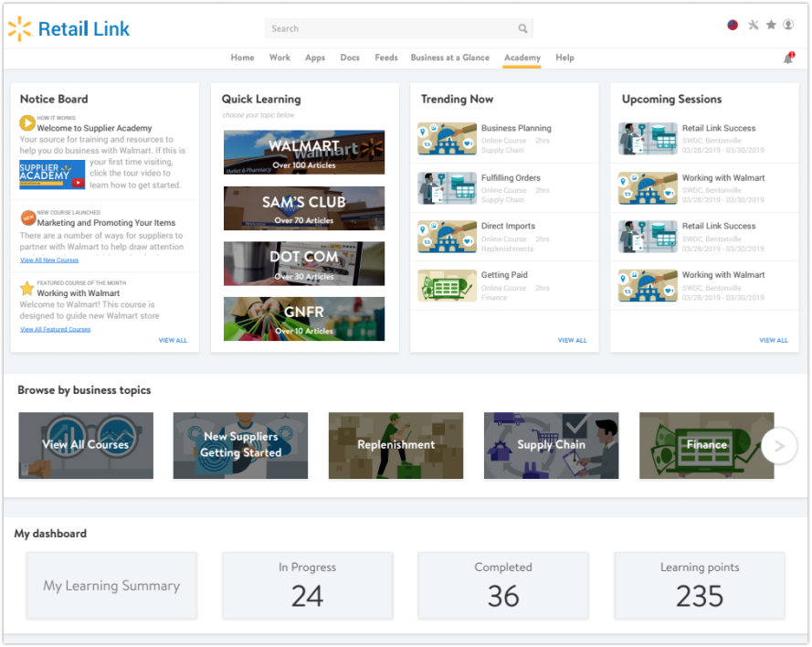Open first Retail Link Success session thumbnail
812x647 pixels.
[648, 139]
